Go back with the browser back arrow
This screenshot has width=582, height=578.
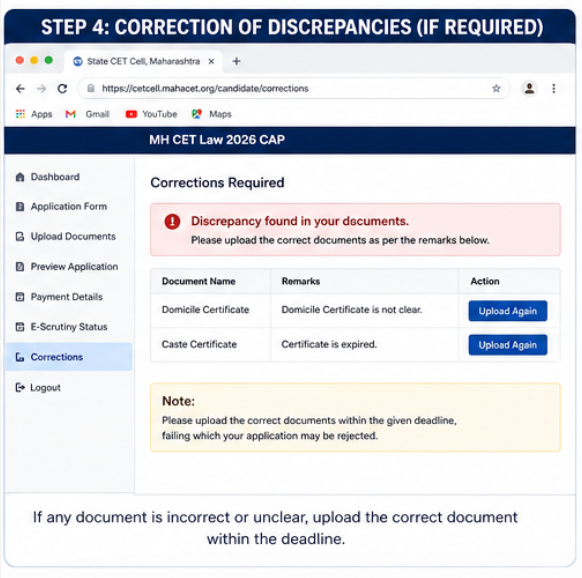point(20,88)
